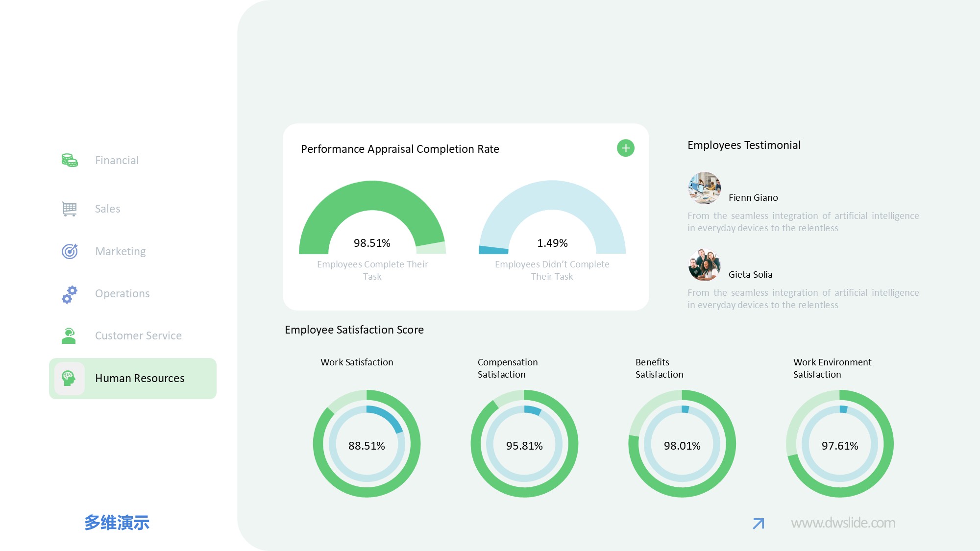Click Fienn Giano's profile photo

(x=704, y=188)
